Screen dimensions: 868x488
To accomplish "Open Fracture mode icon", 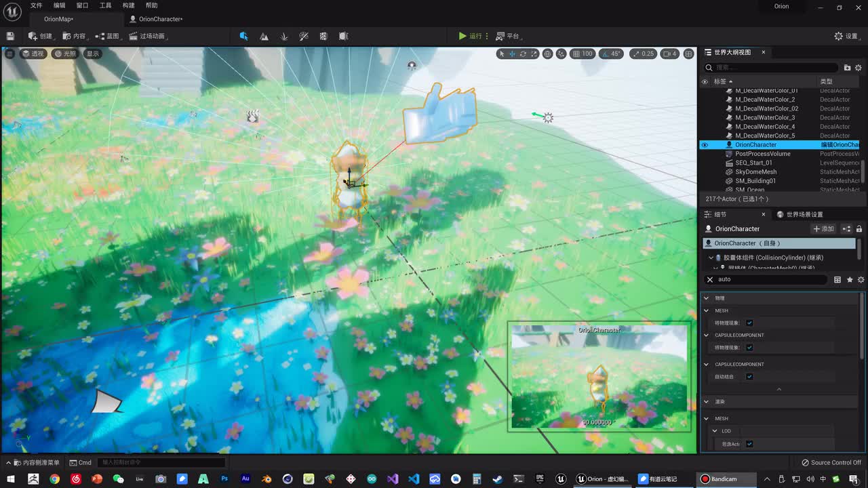I will point(323,36).
